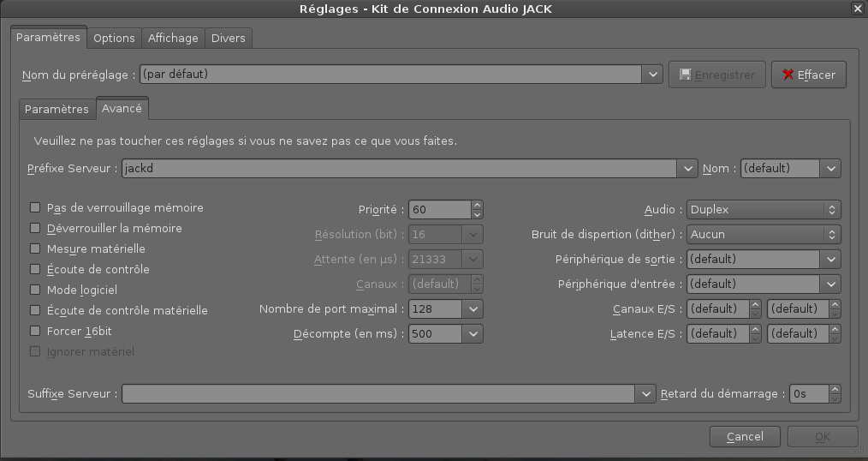
Task: Expand Périphérique de sortie dropdown arrow
Action: tap(830, 260)
